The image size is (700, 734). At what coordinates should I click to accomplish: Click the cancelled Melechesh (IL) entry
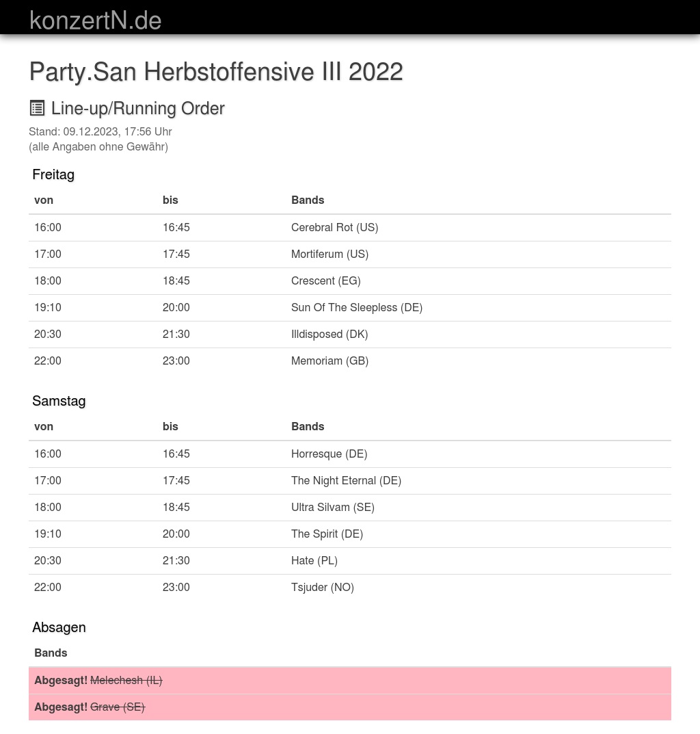(126, 681)
